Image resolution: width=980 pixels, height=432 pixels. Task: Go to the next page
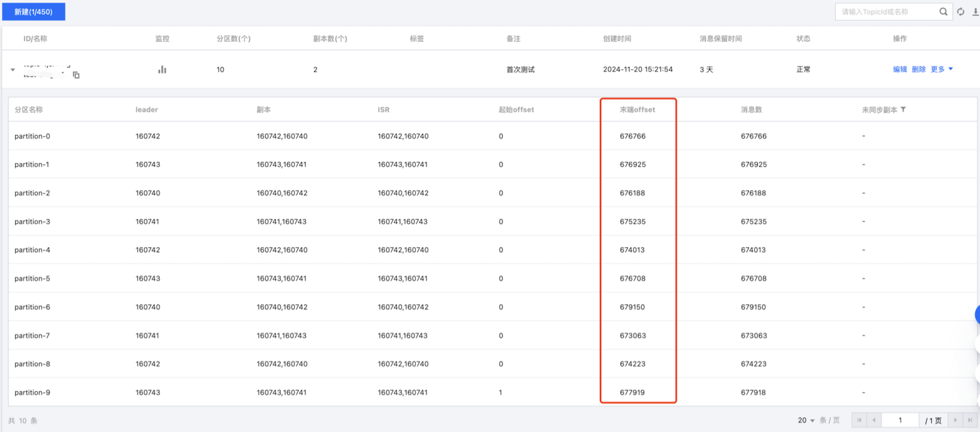(x=955, y=420)
